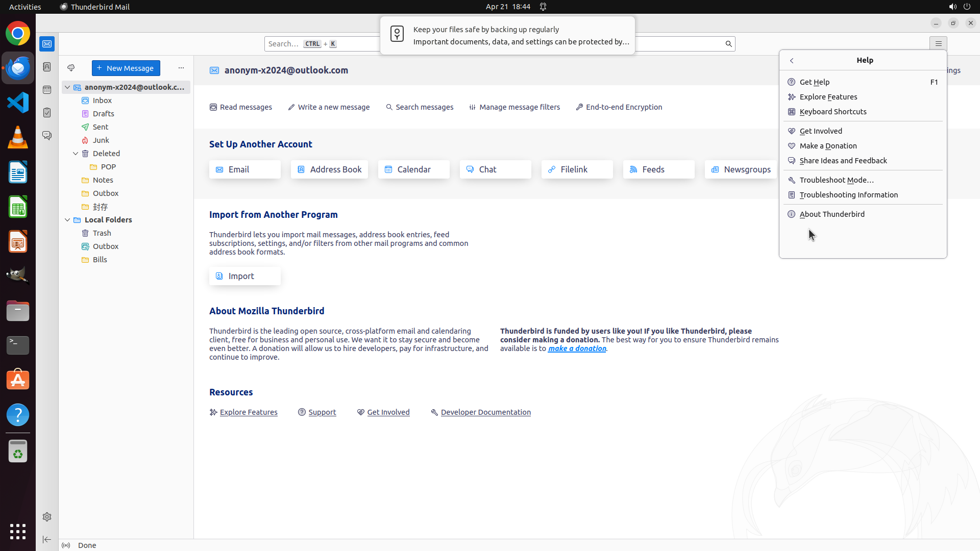Open Troubleshoot Mode from Help menu

coord(836,180)
